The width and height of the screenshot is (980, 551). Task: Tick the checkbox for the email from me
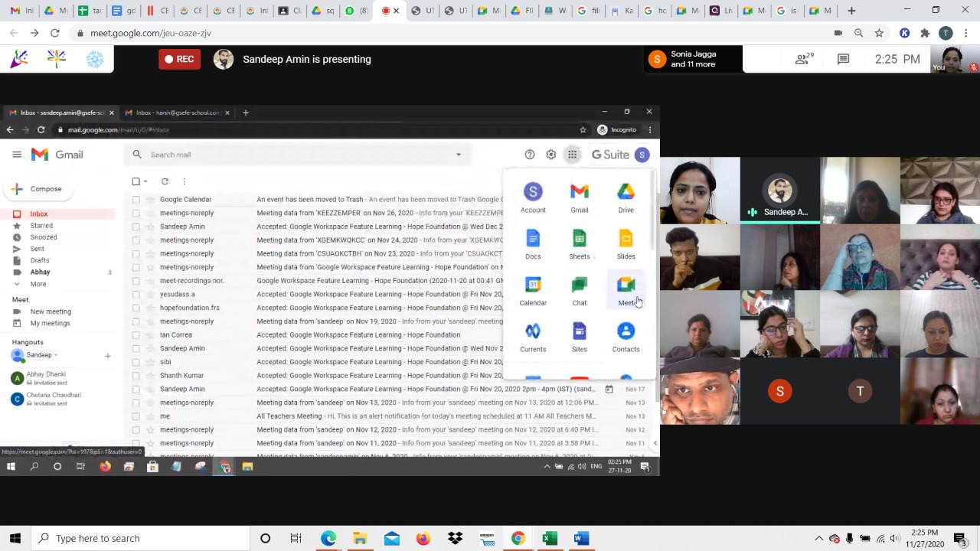136,416
